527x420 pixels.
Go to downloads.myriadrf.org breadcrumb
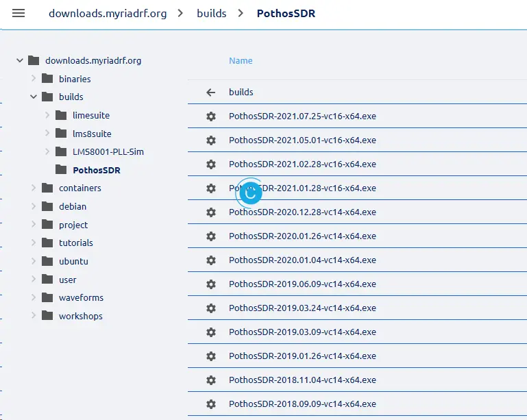108,14
